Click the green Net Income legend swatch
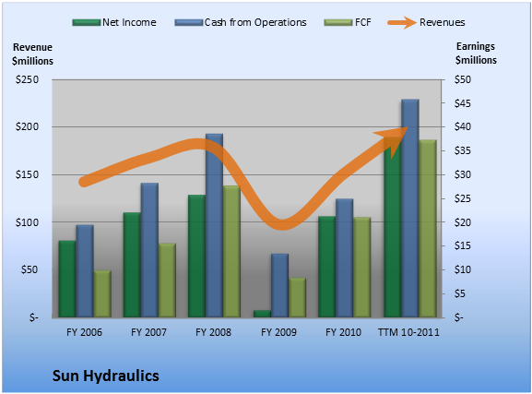Screen dimensions: 532x394 pyautogui.click(x=86, y=22)
